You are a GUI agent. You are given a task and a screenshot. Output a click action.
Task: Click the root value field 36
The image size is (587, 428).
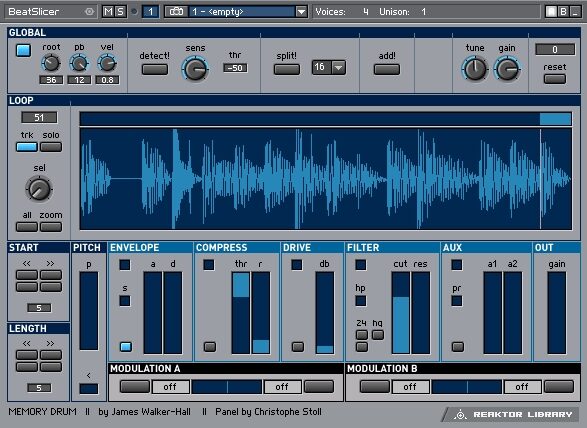coord(51,80)
